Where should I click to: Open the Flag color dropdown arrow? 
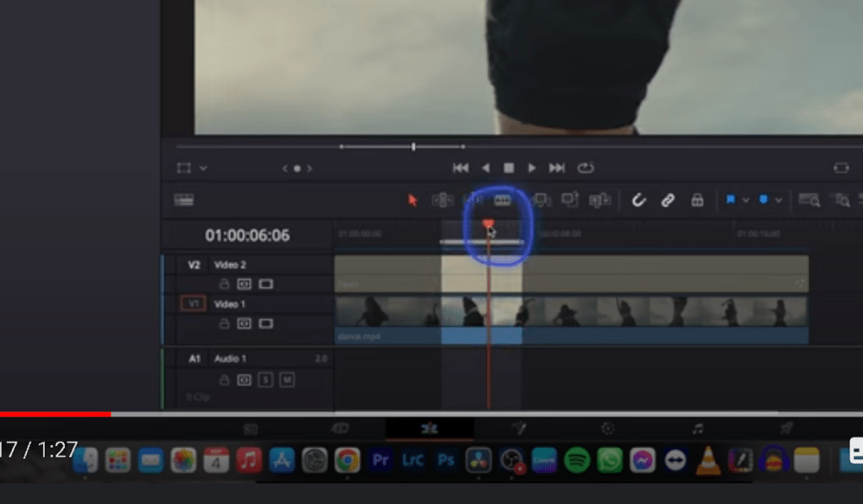[746, 201]
